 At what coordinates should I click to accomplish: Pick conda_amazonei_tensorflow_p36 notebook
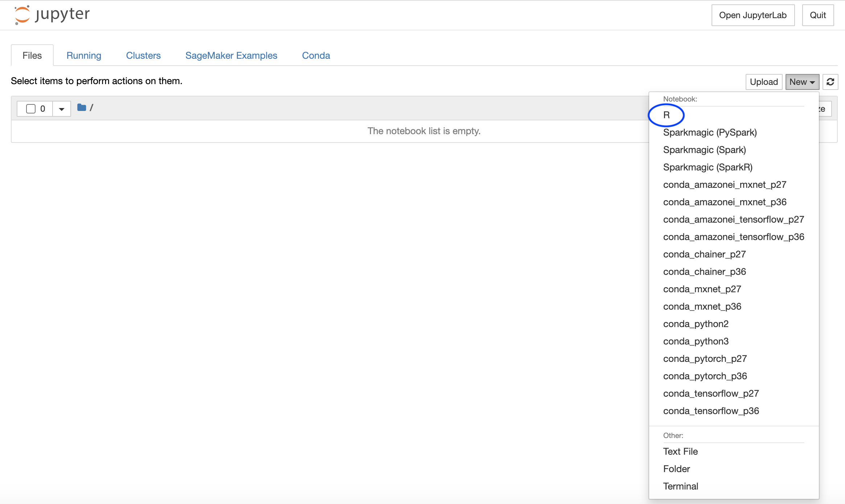tap(734, 237)
